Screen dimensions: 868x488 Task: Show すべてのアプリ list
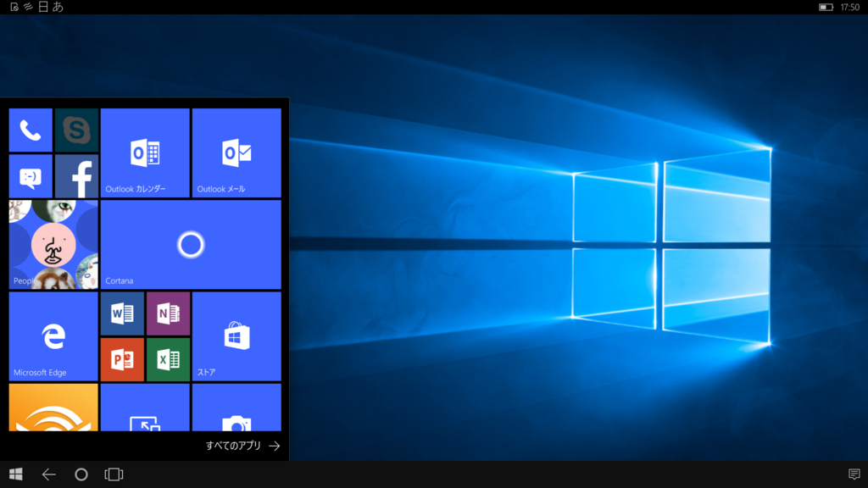(x=243, y=446)
